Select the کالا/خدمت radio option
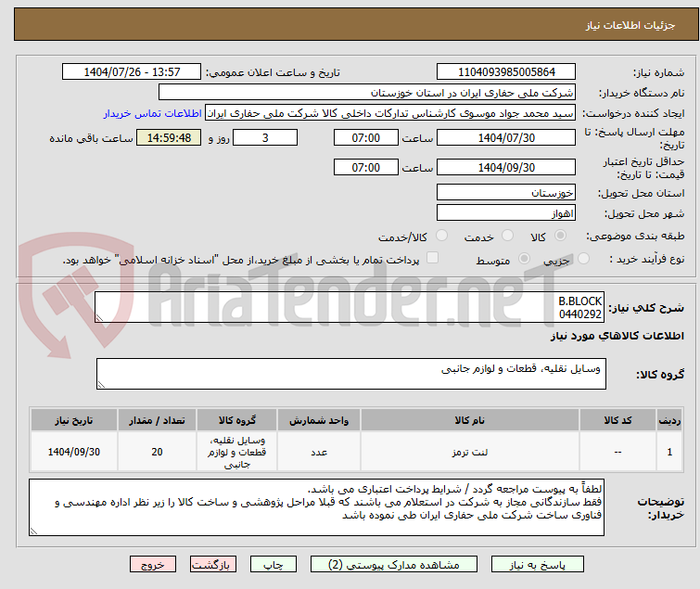The image size is (700, 589). tap(441, 236)
